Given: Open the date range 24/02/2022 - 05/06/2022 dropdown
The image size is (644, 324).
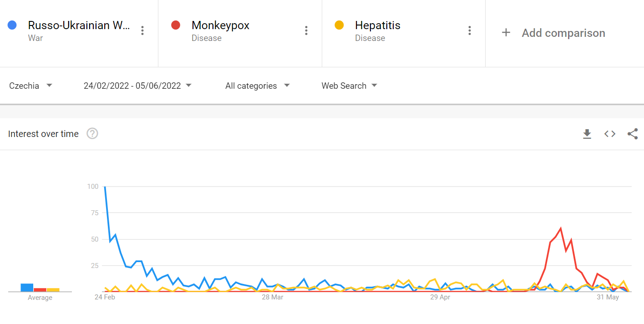Looking at the screenshot, I should [x=137, y=86].
